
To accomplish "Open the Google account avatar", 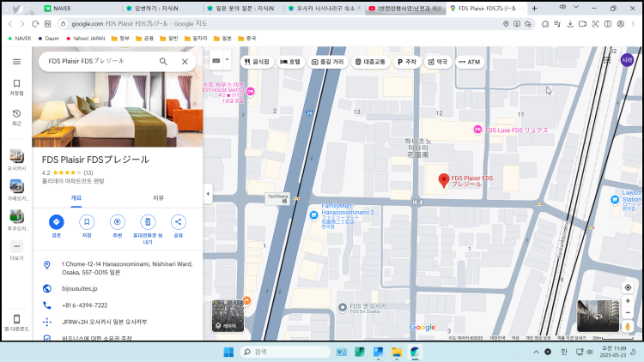I will point(627,60).
